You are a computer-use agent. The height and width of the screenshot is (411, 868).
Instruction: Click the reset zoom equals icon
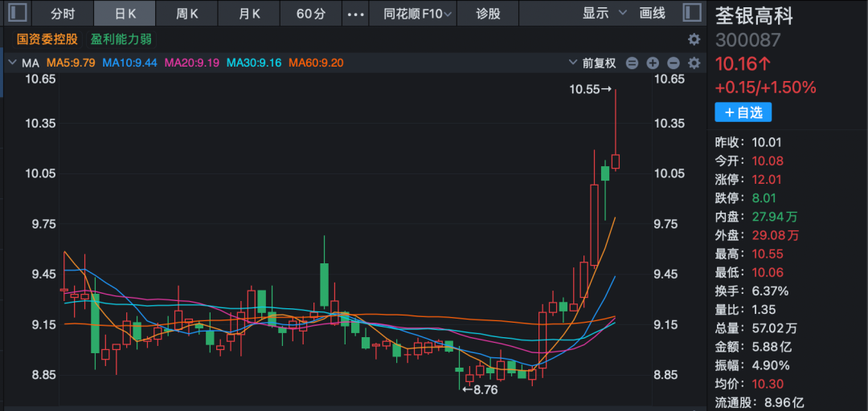coord(632,63)
